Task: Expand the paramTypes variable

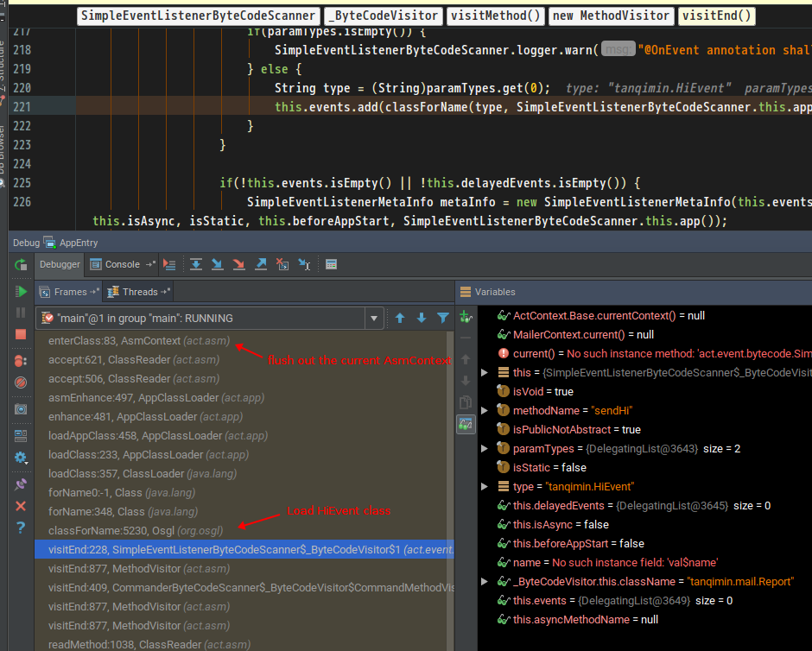Action: (x=485, y=449)
